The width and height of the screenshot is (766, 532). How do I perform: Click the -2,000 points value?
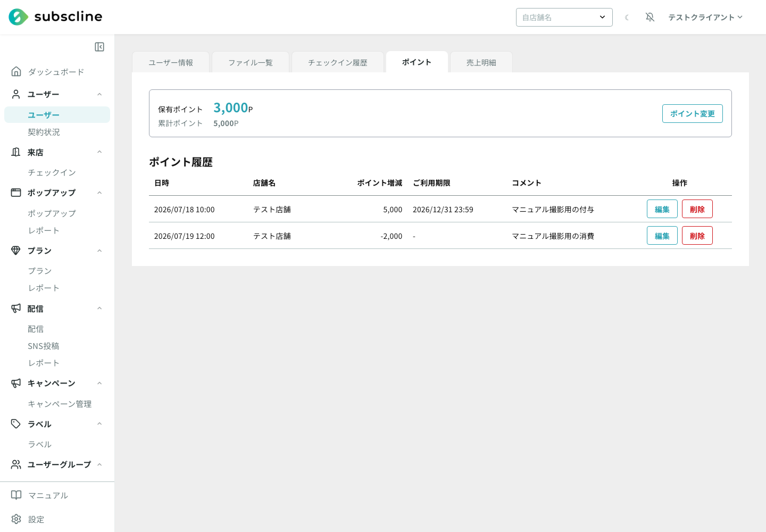pos(392,236)
